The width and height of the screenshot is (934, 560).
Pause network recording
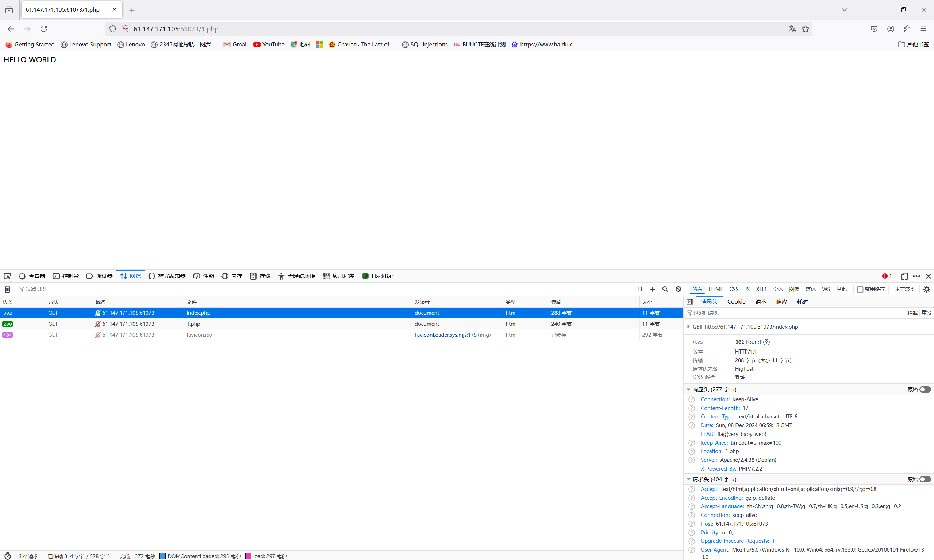pyautogui.click(x=639, y=289)
